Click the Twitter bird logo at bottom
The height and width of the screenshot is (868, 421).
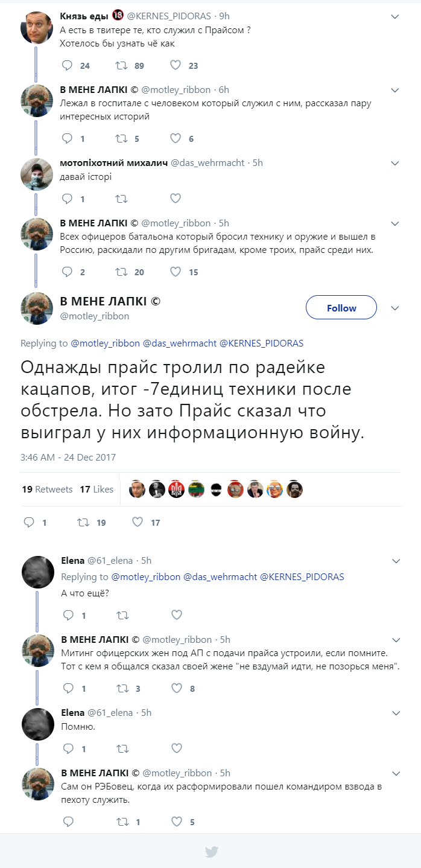tap(210, 852)
